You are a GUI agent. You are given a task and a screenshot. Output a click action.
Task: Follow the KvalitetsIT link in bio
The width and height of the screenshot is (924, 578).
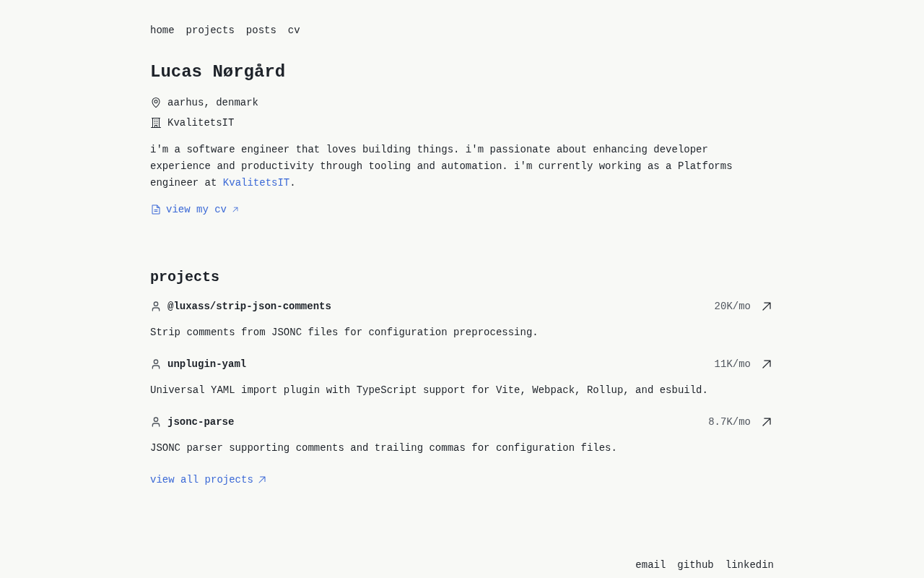click(x=256, y=183)
